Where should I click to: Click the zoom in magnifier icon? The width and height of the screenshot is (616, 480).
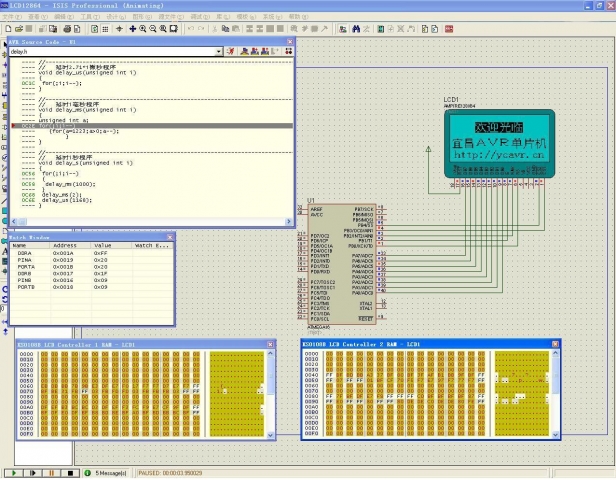point(141,29)
